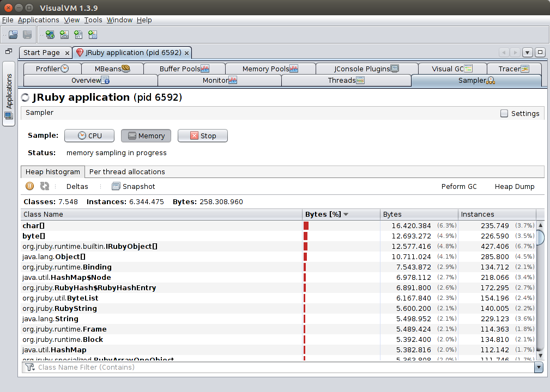The image size is (550, 392).
Task: Open the document list dropdown arrow
Action: 527,53
